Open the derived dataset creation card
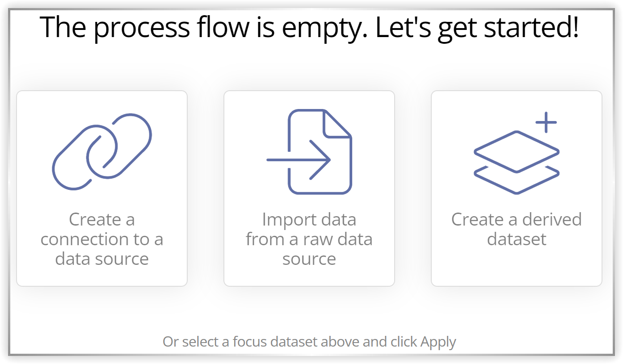Viewport: 623px width, 364px height. (x=517, y=188)
